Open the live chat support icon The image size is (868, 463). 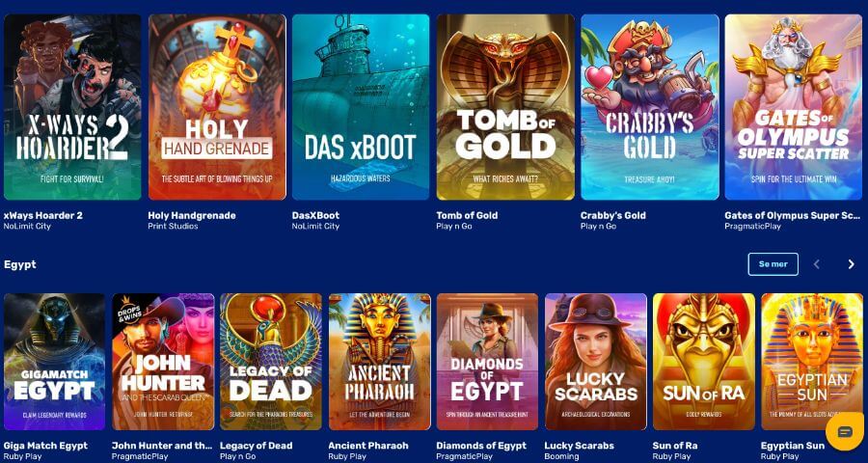[x=845, y=431]
